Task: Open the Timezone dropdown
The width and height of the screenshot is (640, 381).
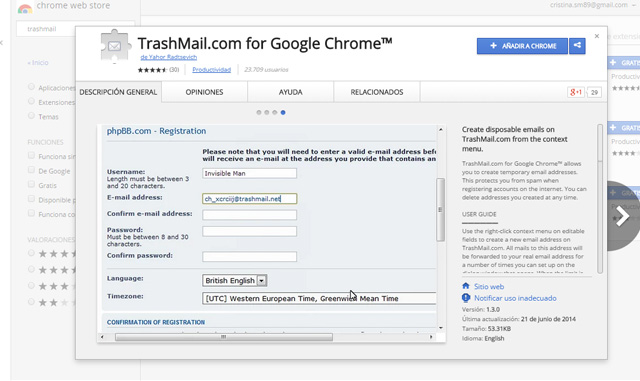Action: [319, 298]
